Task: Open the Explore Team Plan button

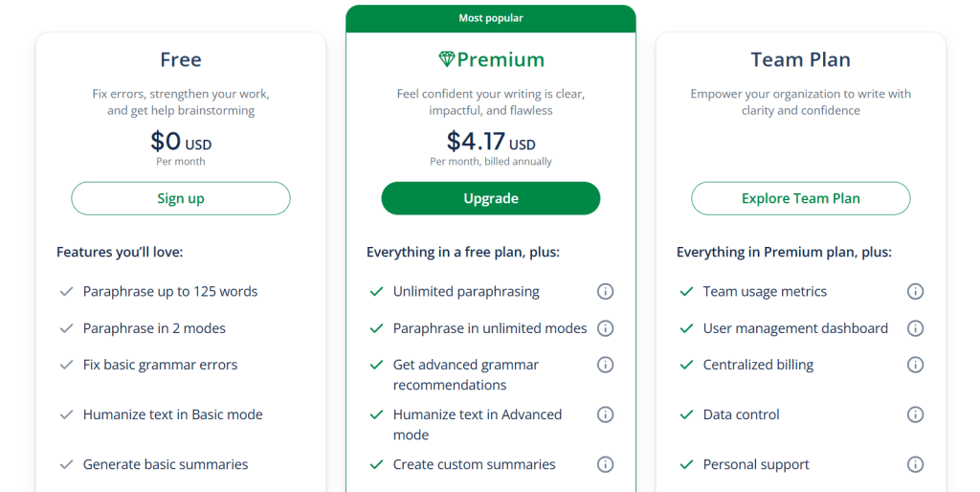Action: [x=800, y=198]
